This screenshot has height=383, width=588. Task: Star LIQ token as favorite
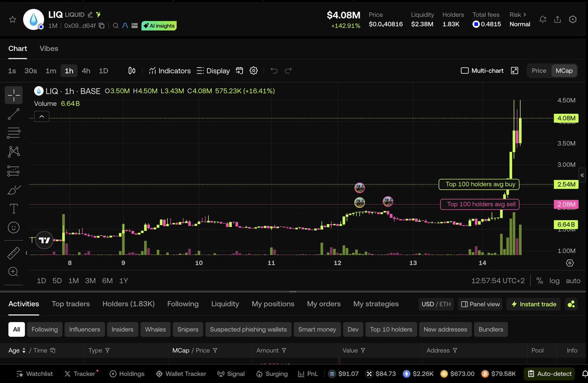13,20
